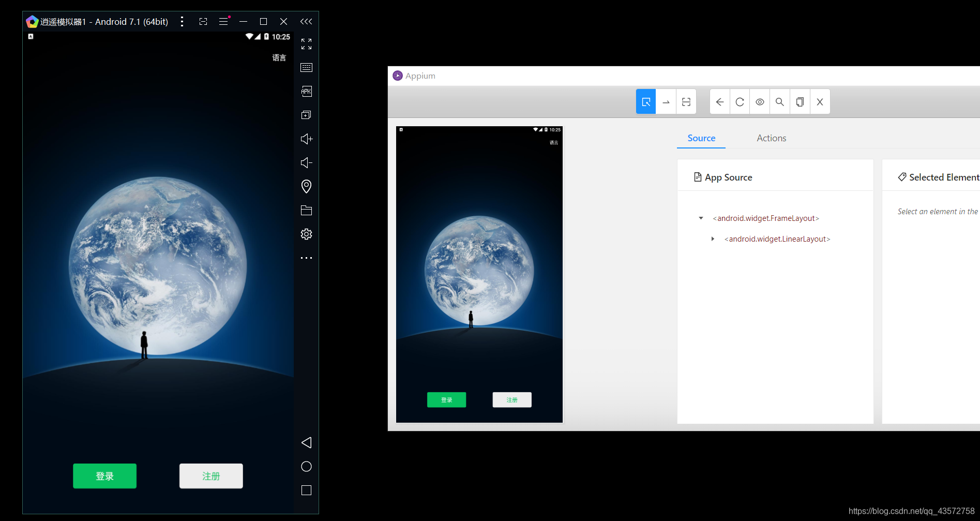
Task: Expand the android.widget.LinearLayout node
Action: (713, 239)
